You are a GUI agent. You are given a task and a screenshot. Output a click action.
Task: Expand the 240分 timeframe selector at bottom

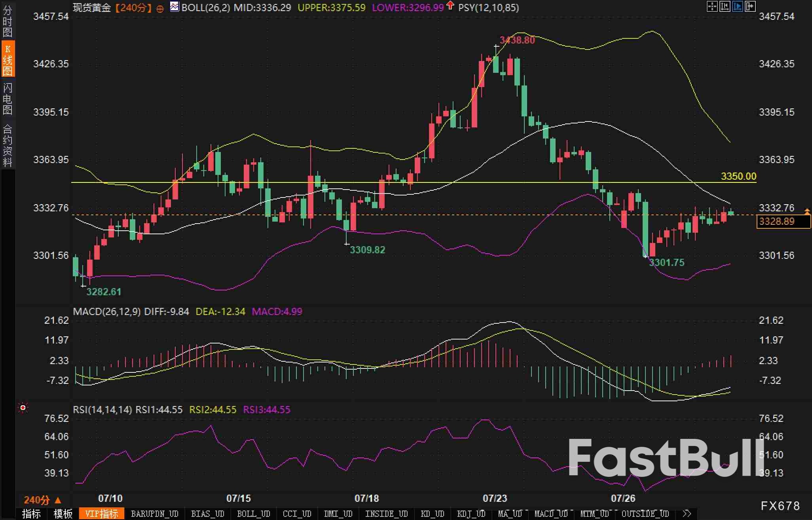tap(42, 500)
